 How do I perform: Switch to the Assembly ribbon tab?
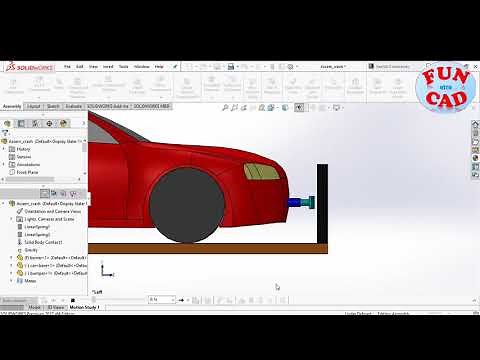coord(12,106)
